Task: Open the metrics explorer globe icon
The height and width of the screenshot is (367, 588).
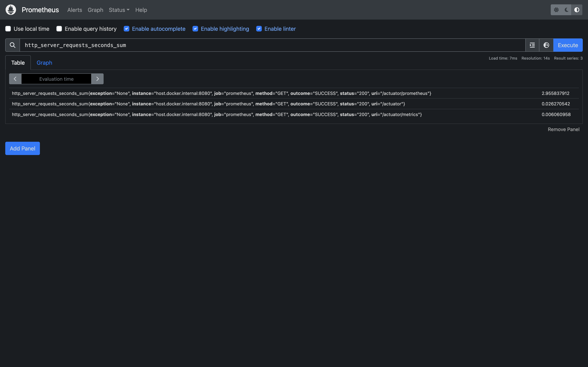Action: (x=546, y=45)
